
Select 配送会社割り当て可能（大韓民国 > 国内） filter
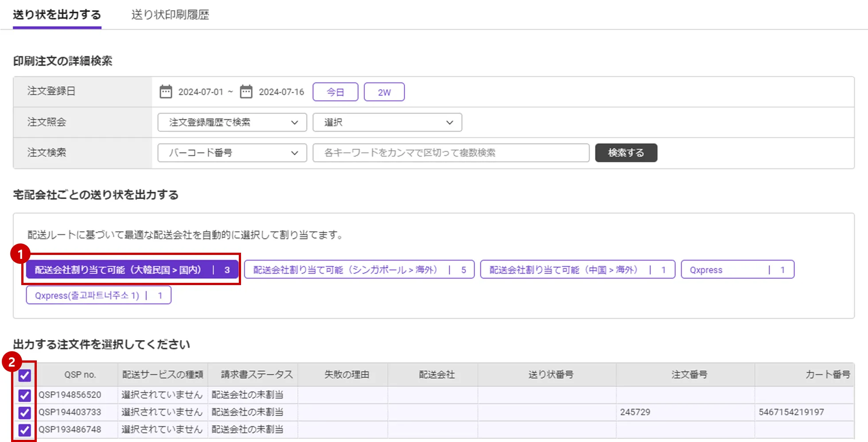(x=132, y=270)
